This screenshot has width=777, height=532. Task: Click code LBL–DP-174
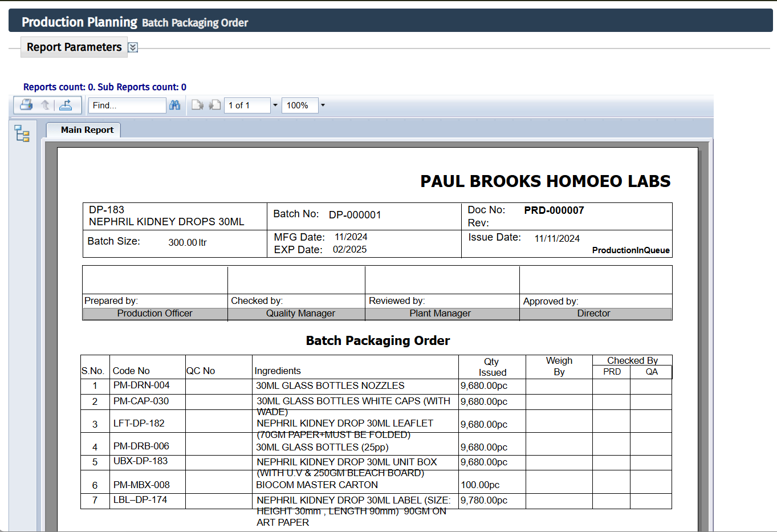tap(140, 500)
